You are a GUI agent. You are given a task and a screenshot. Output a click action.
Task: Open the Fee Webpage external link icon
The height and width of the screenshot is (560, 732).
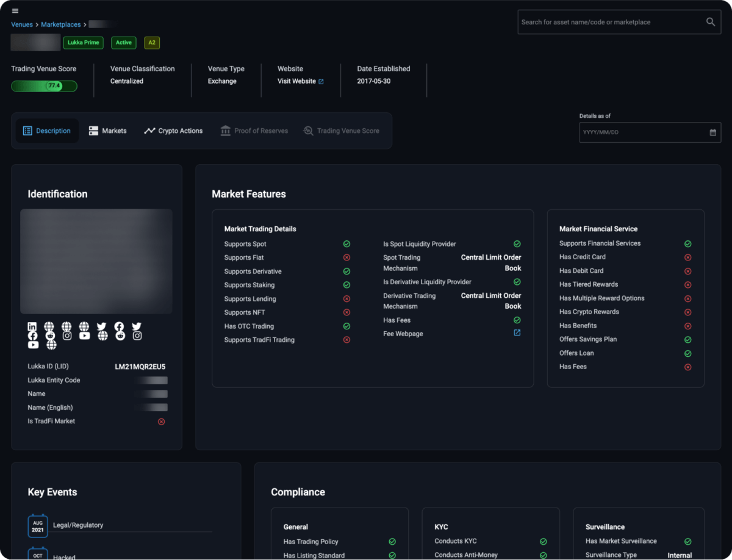(x=517, y=333)
